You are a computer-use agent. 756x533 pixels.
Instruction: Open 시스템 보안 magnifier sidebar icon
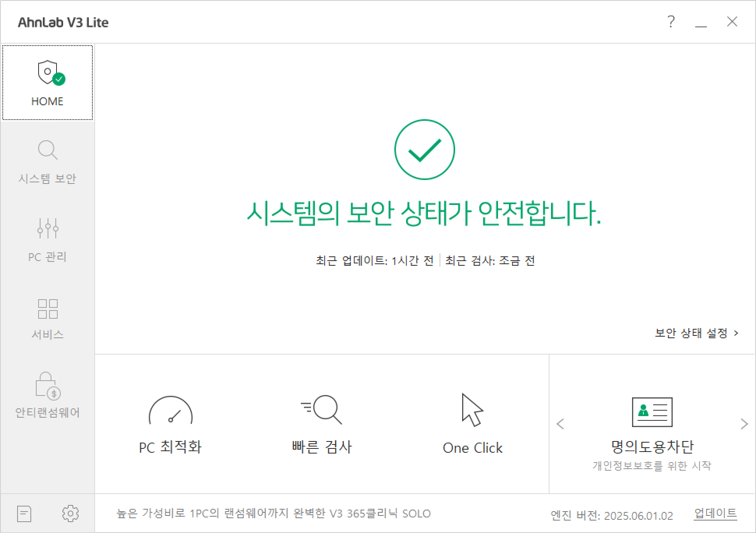[x=48, y=150]
